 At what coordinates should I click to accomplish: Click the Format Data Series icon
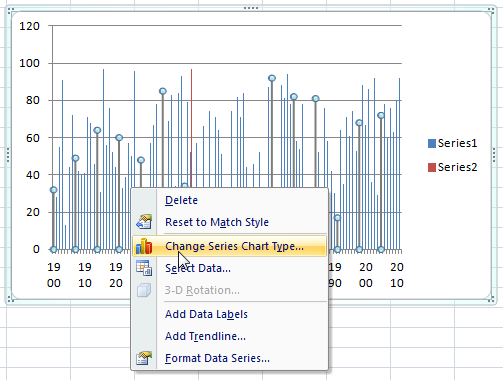[x=144, y=358]
